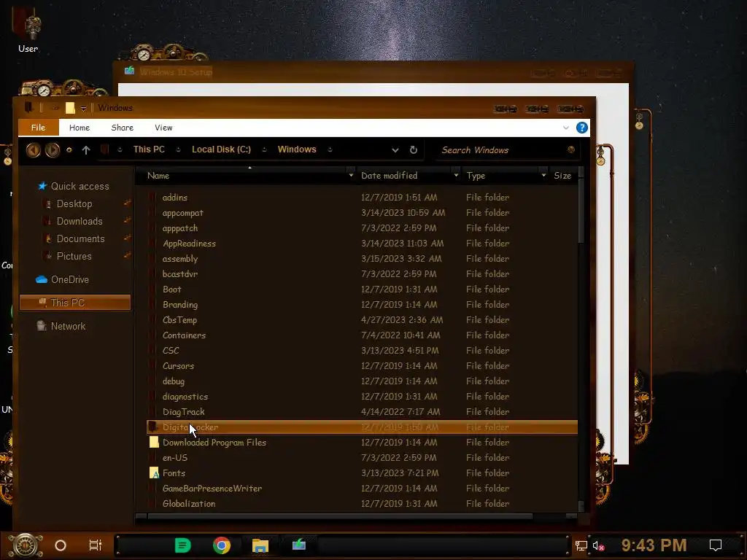Expand the ribbon chevron

click(566, 128)
